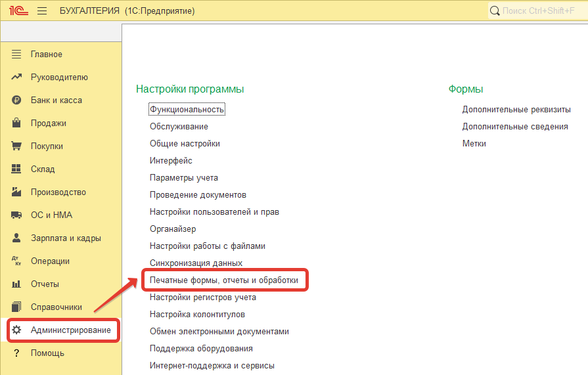Click the Склад boxes icon
588x375 pixels.
[16, 169]
